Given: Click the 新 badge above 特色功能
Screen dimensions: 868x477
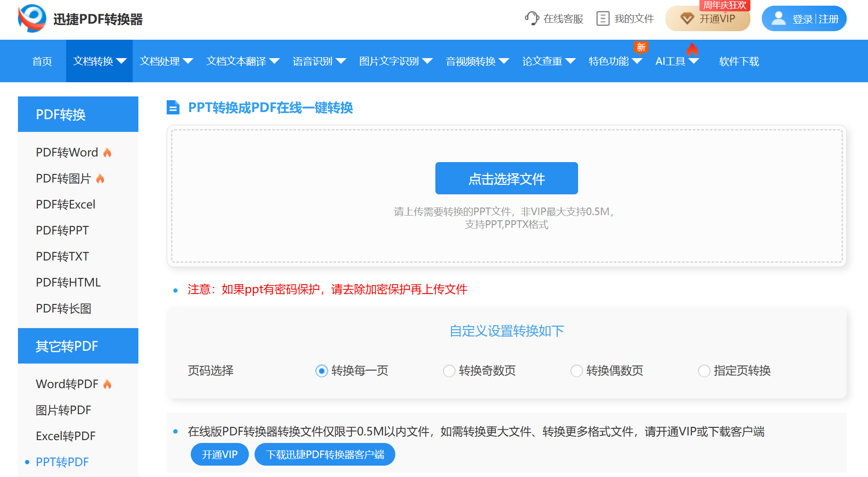Looking at the screenshot, I should point(640,47).
